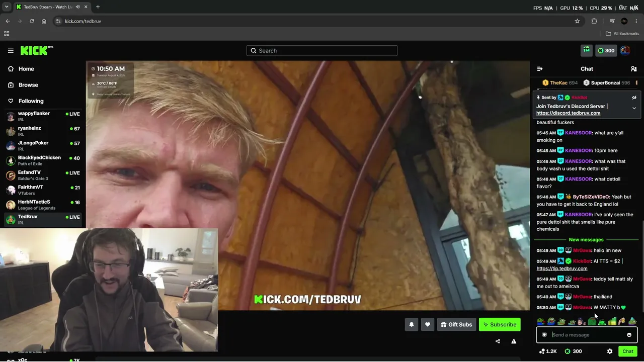Click KANESOOR's username in the 10pm message
This screenshot has height=362, width=644.
pos(578,150)
